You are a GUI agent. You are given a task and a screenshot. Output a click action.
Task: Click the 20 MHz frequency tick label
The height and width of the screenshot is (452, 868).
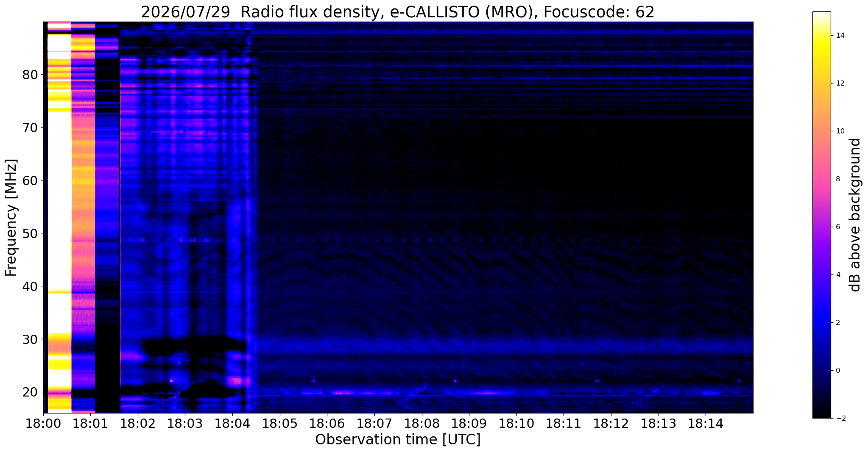click(x=30, y=392)
